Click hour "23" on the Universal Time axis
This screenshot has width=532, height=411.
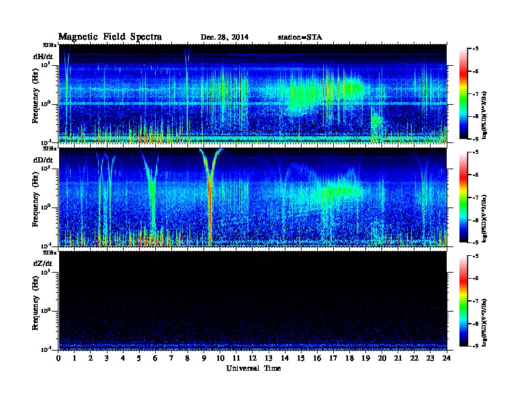pos(430,359)
